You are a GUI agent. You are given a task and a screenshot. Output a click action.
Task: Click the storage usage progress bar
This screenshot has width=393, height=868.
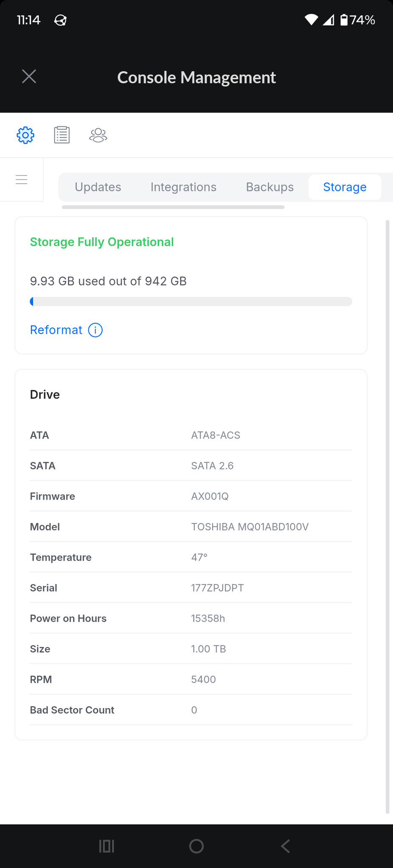coord(191,301)
